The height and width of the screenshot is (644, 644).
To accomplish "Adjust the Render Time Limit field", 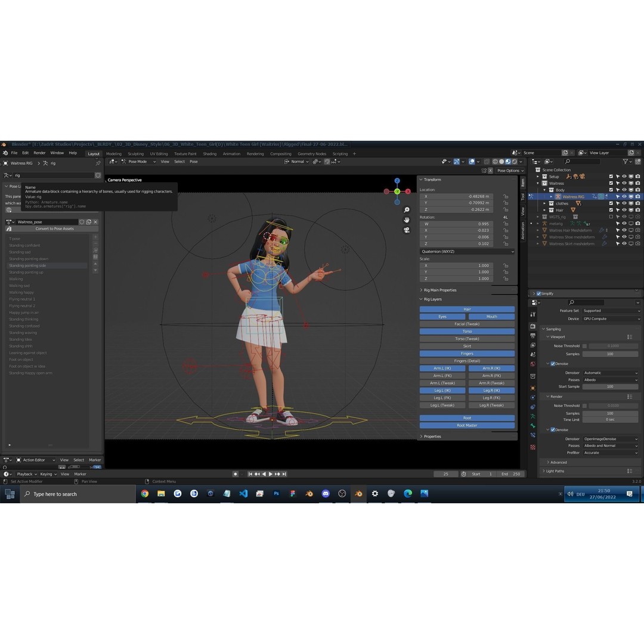I will point(611,420).
